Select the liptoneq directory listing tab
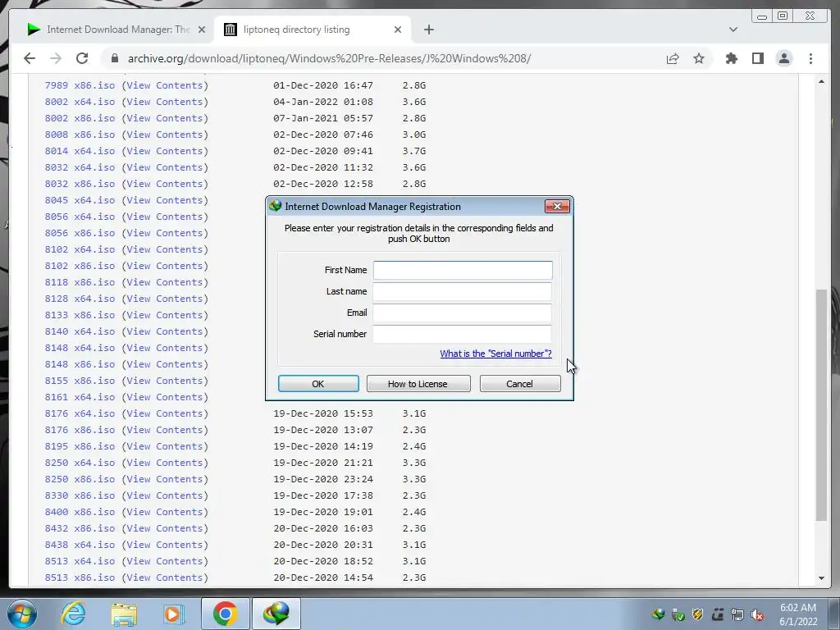 click(313, 30)
